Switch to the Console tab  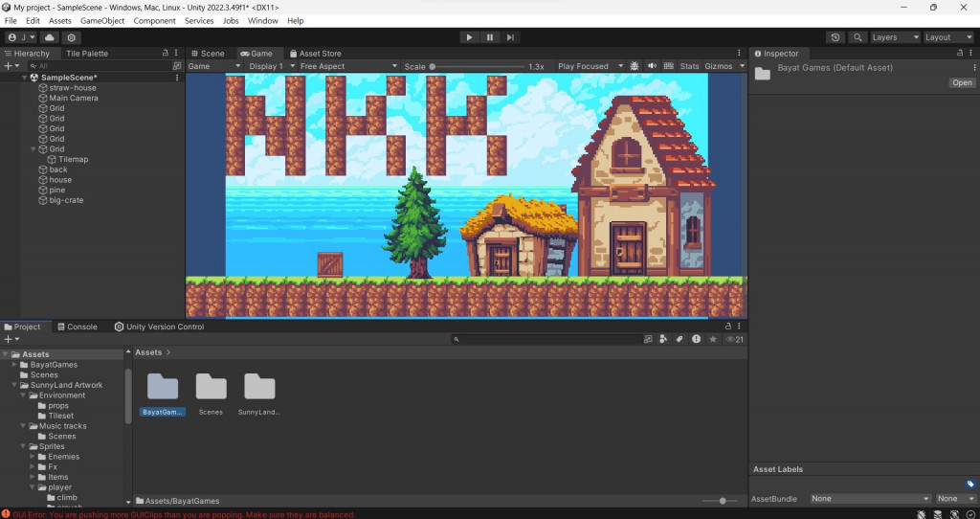tap(77, 327)
